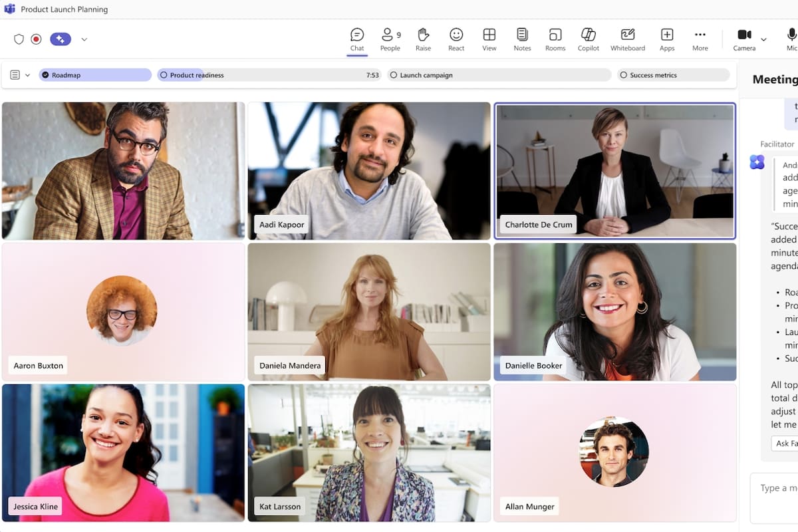This screenshot has width=798, height=532.
Task: Expand the dropdown next to Facilitator icon
Action: click(84, 39)
